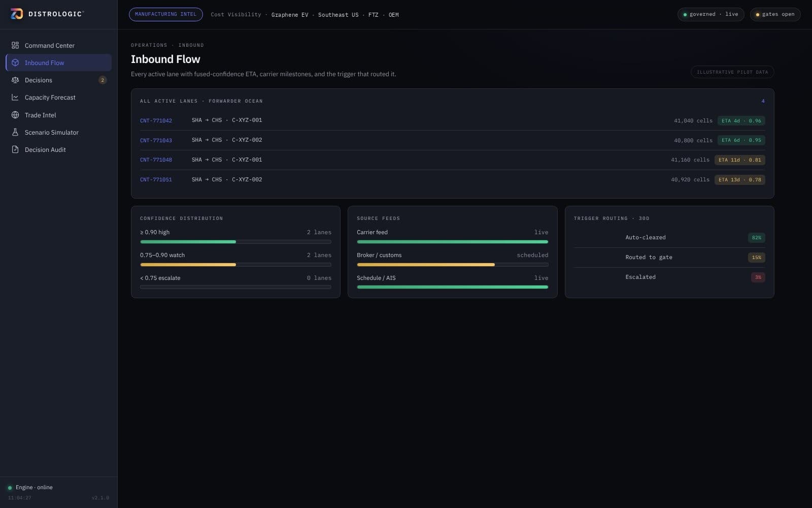Click the 'Schedule / AIS' feed label

coord(376,278)
